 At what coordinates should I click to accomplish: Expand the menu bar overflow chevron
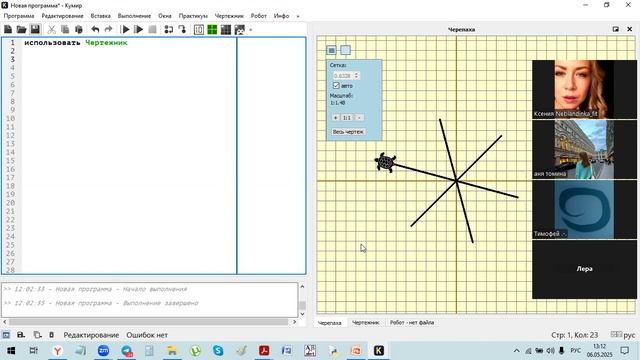298,16
